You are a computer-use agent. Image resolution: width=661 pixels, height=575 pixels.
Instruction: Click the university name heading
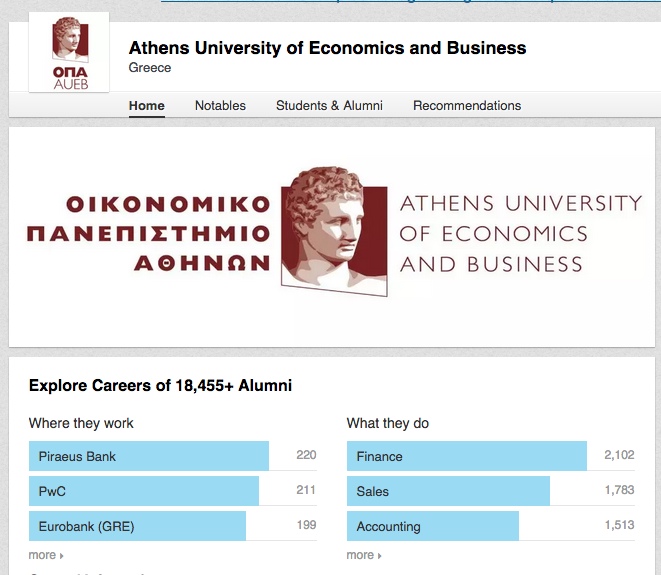pyautogui.click(x=327, y=48)
